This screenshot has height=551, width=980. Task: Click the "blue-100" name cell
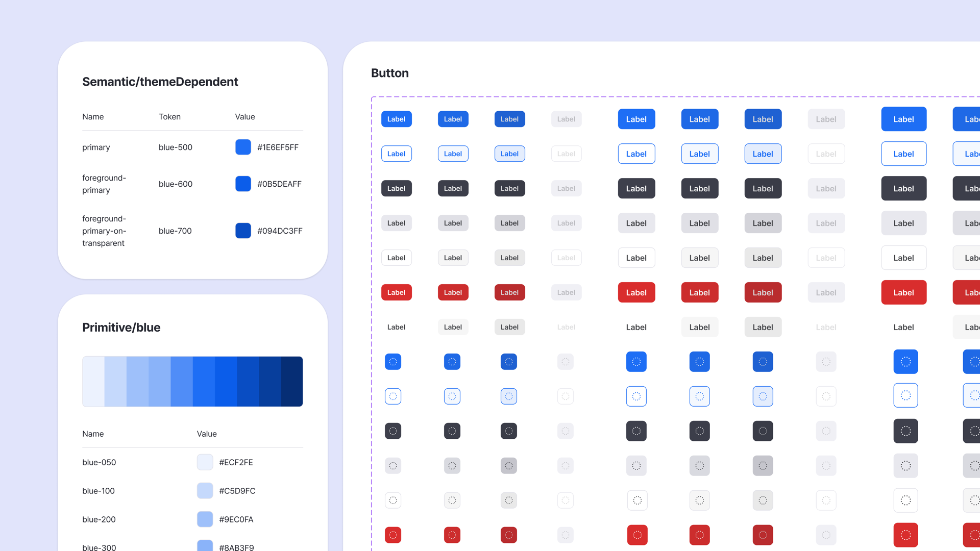point(99,491)
